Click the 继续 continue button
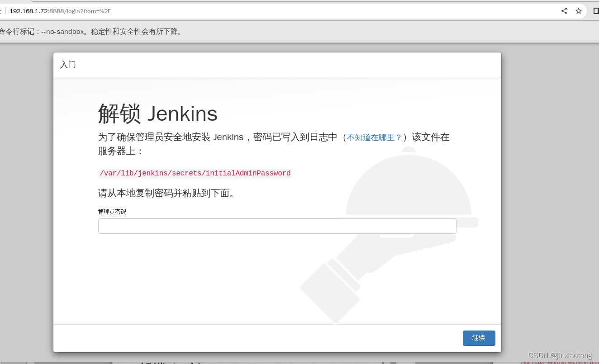The width and height of the screenshot is (599, 364). (479, 338)
